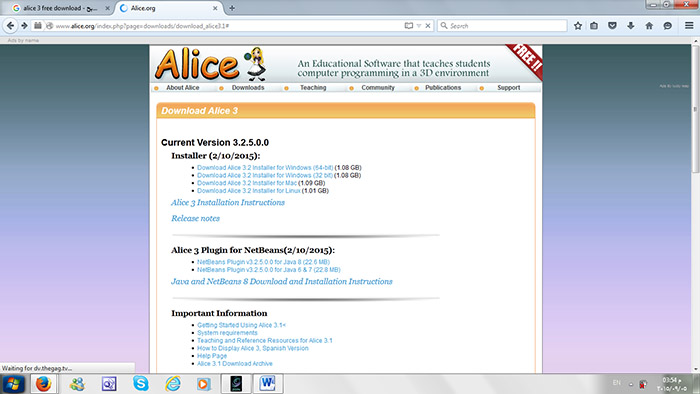Open the Teaching menu item
Screen dimensions: 700x394
[313, 87]
